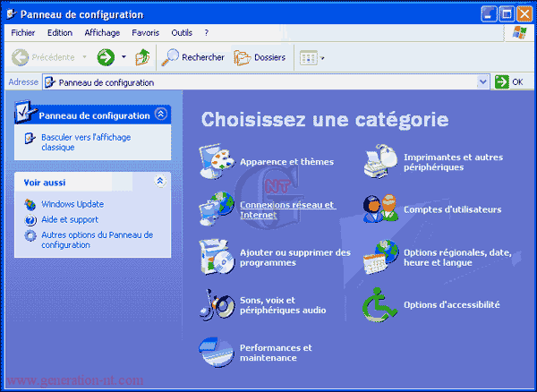Click Basculer vers l'affichage classique link

[86, 142]
